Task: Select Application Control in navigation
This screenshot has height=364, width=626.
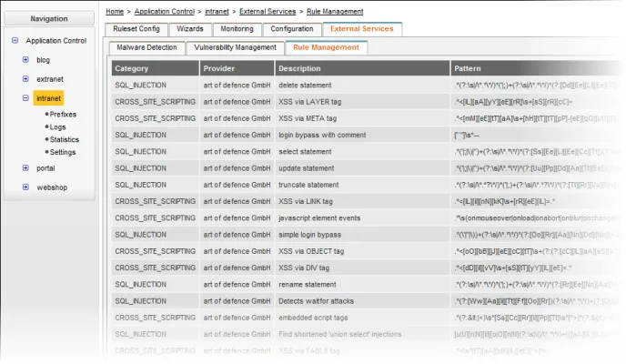Action: tap(56, 41)
